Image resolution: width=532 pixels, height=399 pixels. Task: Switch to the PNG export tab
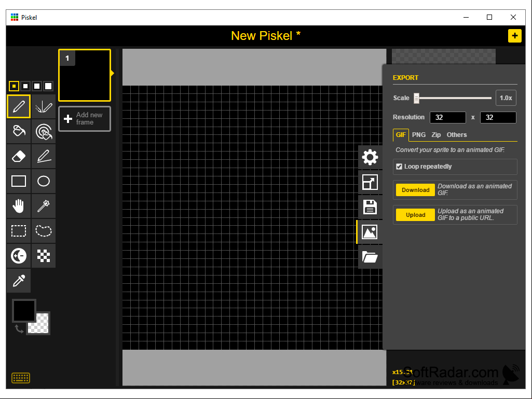coord(419,135)
